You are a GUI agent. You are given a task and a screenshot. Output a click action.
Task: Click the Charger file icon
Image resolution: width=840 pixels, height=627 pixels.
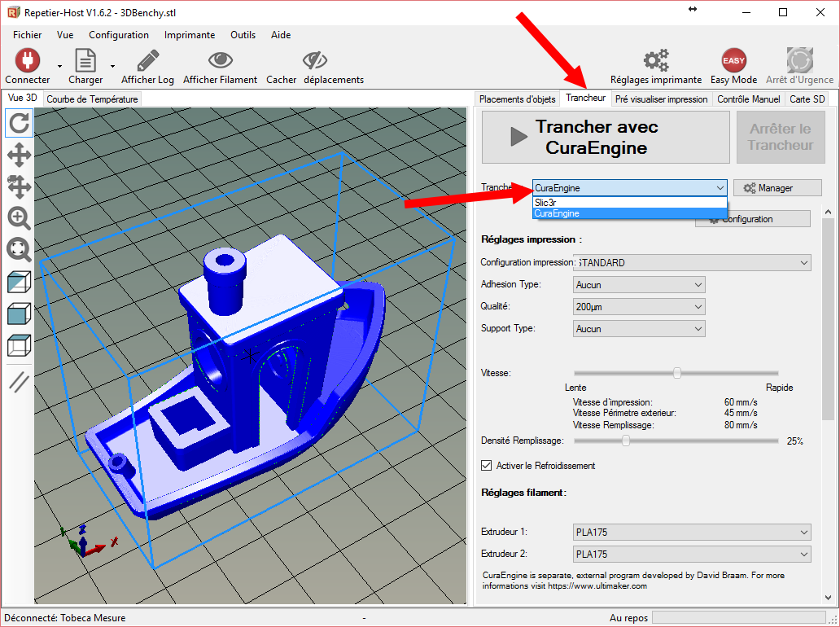[x=85, y=60]
